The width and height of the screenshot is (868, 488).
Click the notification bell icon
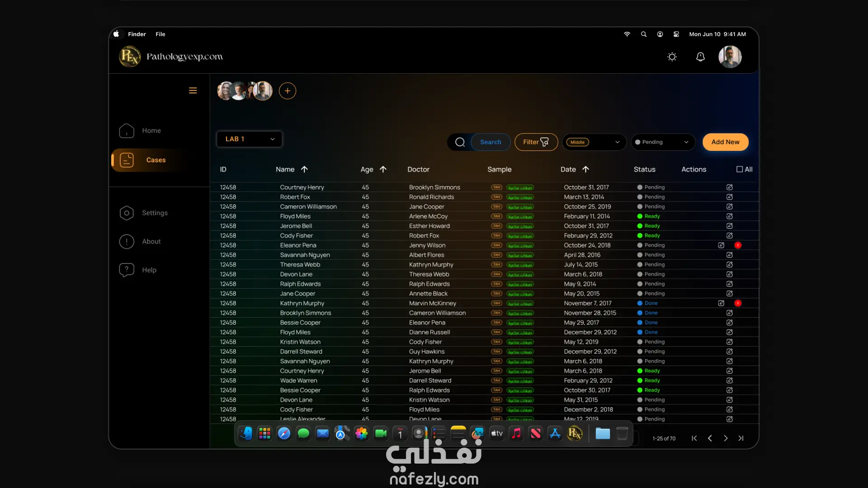point(700,57)
